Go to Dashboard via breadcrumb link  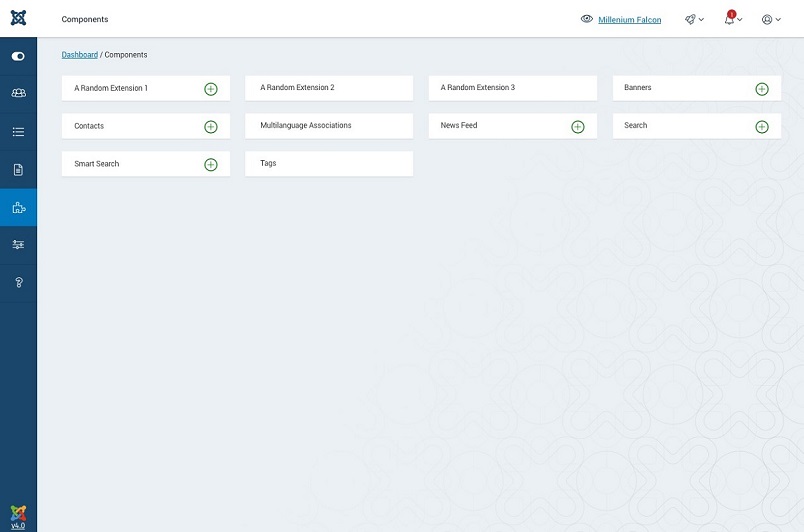[x=80, y=55]
